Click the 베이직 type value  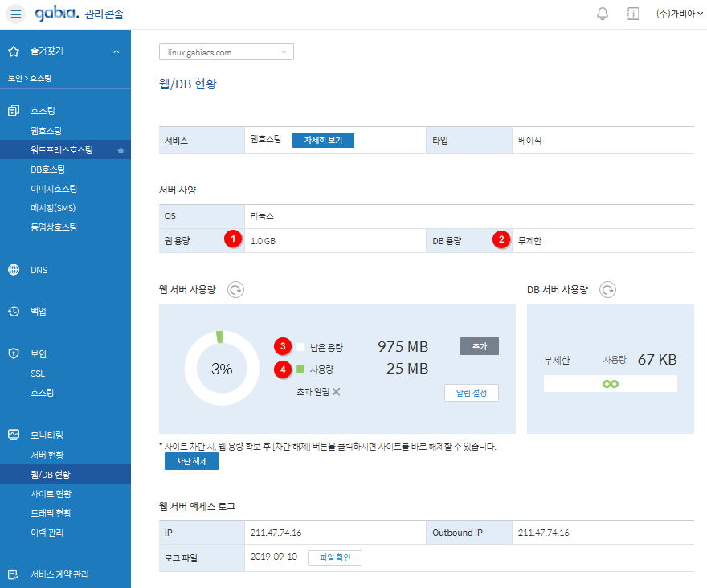(x=529, y=141)
